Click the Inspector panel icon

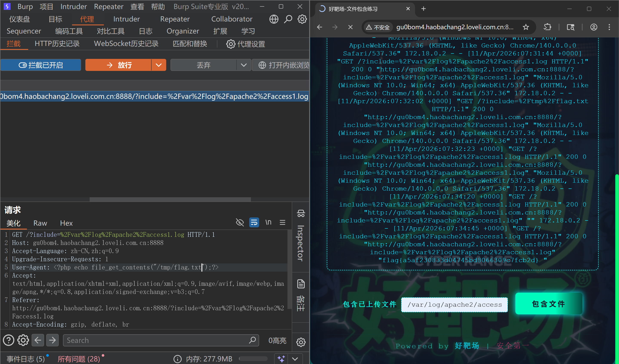pos(301,213)
